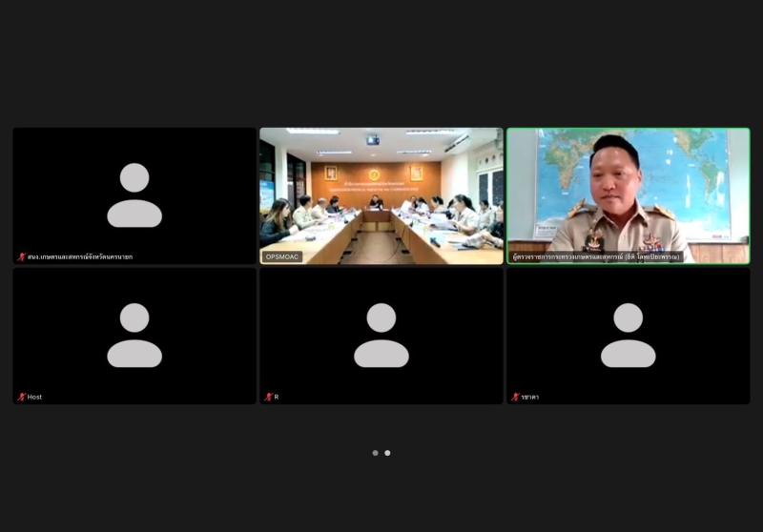The width and height of the screenshot is (763, 532).
Task: Go to the first gallery page dot
Action: tap(375, 453)
